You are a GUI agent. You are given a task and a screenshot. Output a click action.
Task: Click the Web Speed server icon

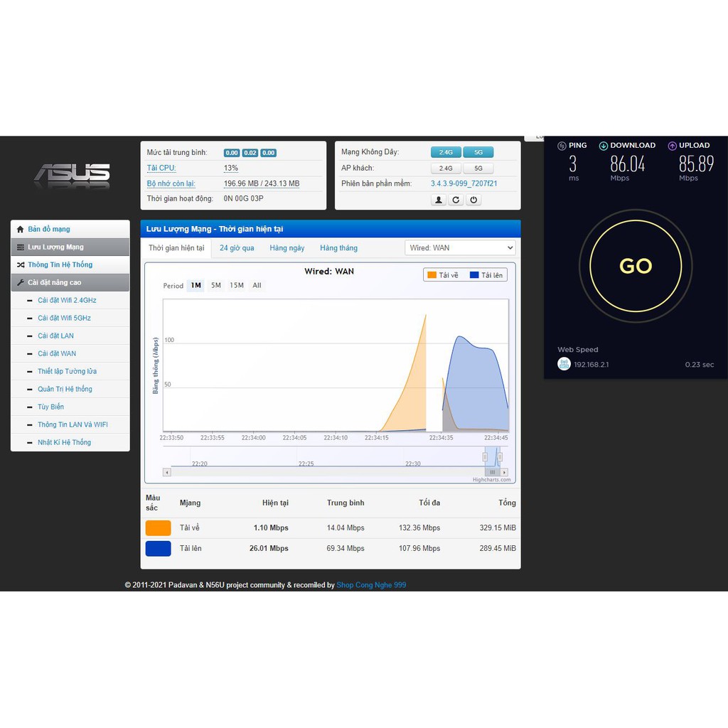564,364
